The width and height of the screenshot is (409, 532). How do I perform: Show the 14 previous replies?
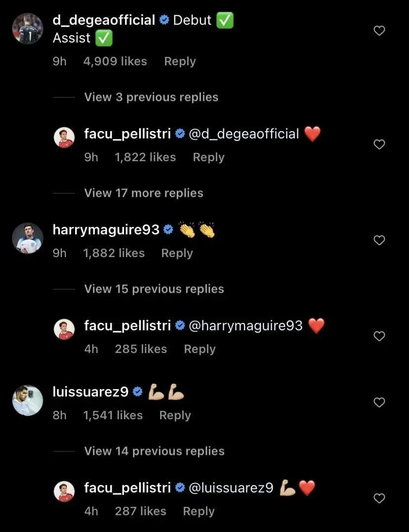[154, 451]
